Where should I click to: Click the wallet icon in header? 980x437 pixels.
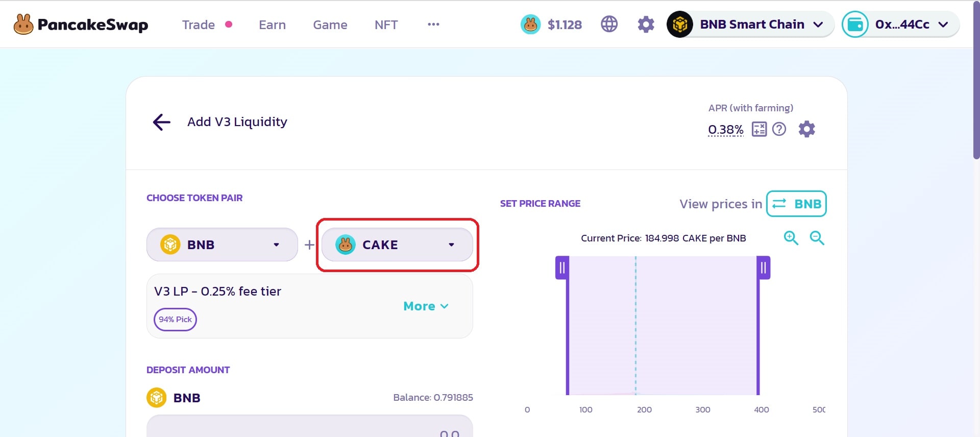(855, 24)
